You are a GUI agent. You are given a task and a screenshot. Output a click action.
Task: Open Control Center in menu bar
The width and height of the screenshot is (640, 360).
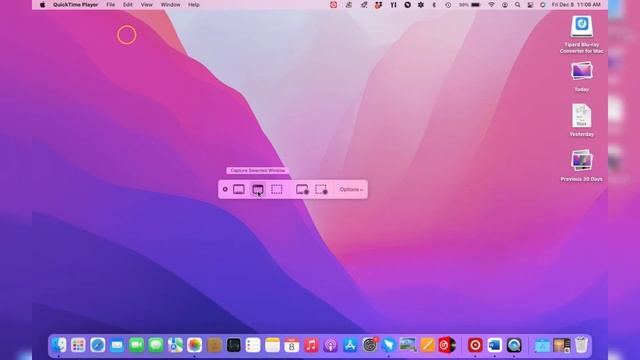(530, 5)
